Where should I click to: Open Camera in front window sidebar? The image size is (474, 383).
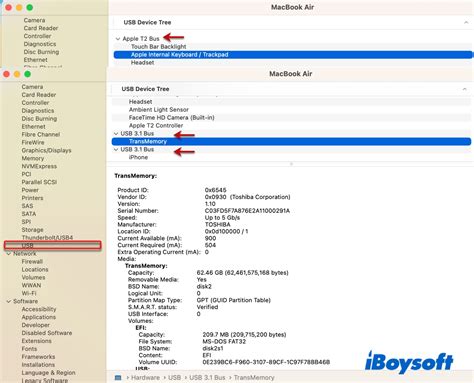32,87
